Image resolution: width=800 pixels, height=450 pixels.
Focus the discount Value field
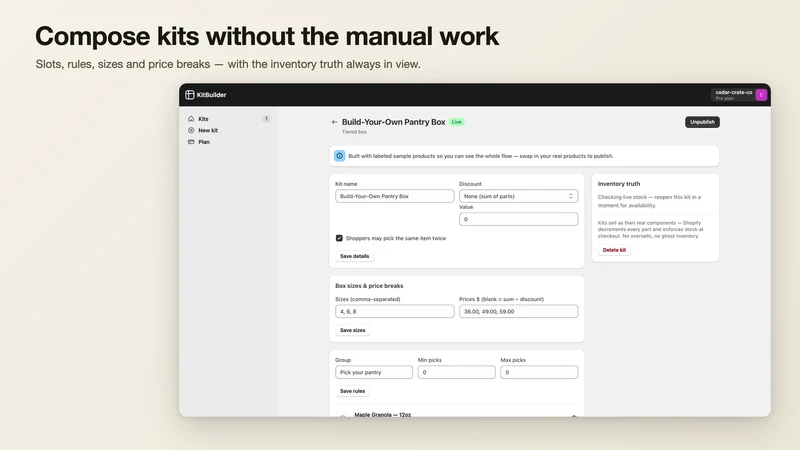tap(518, 219)
